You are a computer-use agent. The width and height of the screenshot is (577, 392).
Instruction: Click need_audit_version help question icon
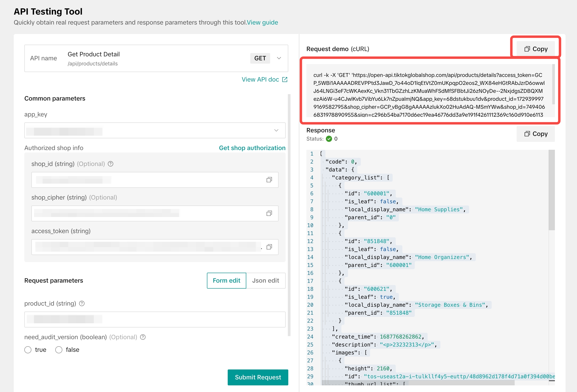point(143,337)
